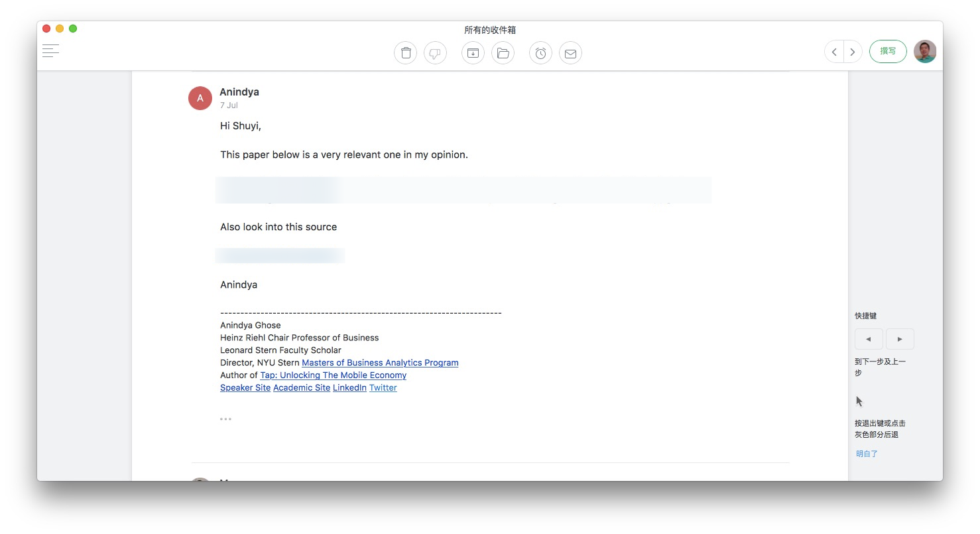Click the left arrow shortcut key button

coord(869,339)
